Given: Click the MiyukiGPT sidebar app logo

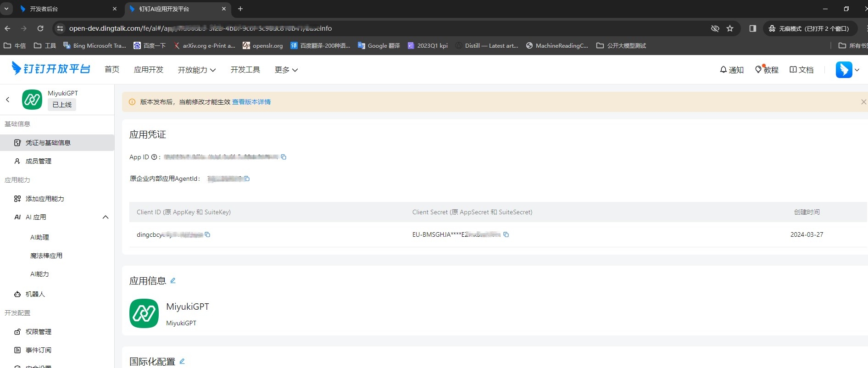Looking at the screenshot, I should point(32,99).
